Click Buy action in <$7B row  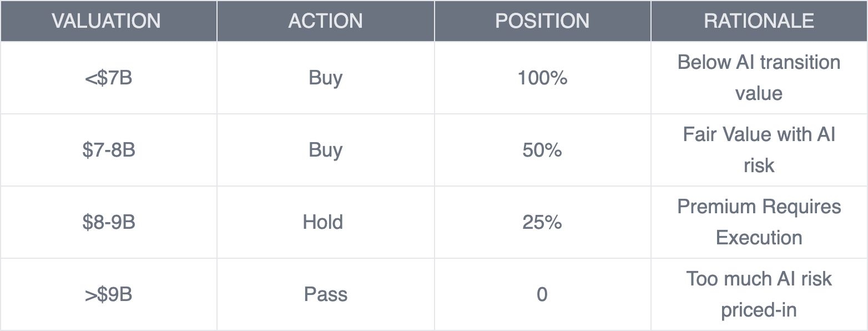326,78
